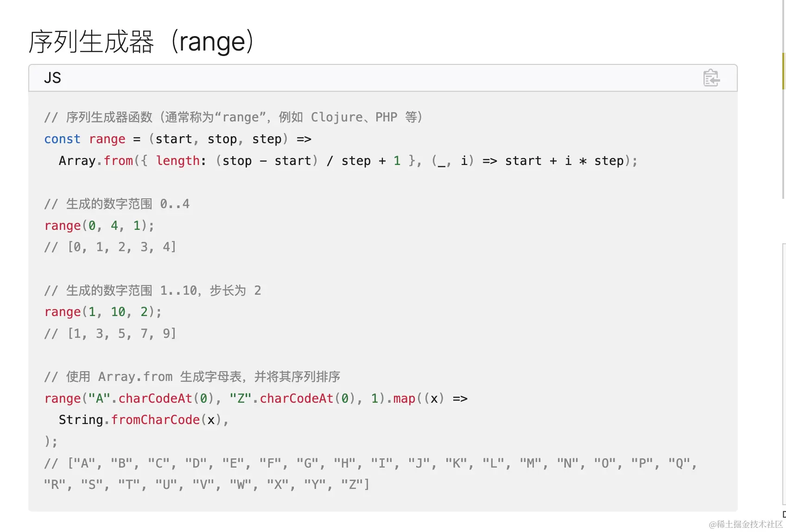Copy the JS code block to clipboard

coord(711,78)
